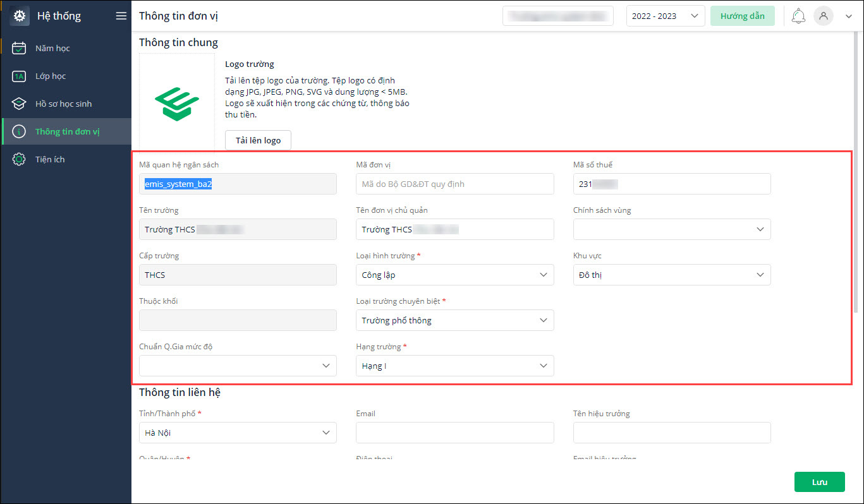Click the Thông tin đơn vị page title
The width and height of the screenshot is (864, 504).
tap(179, 16)
